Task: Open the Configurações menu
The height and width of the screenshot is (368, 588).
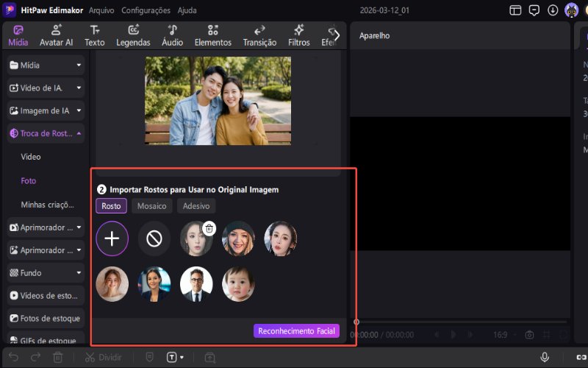Action: [x=146, y=10]
